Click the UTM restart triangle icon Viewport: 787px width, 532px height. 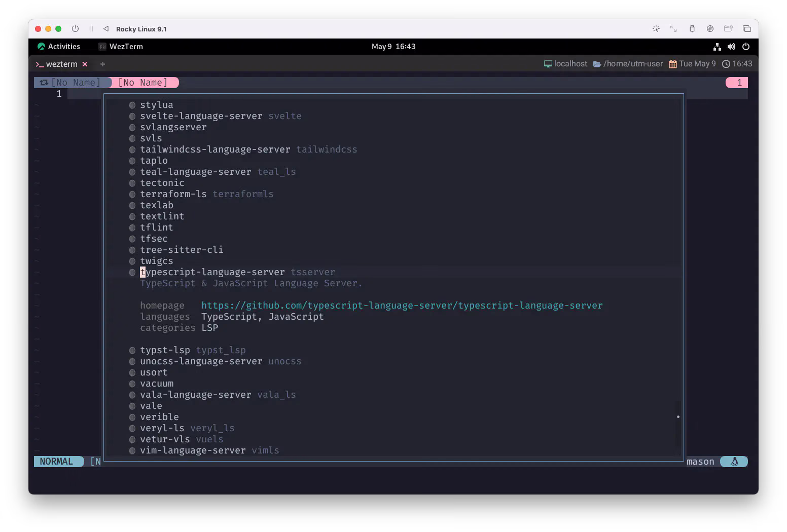click(105, 29)
